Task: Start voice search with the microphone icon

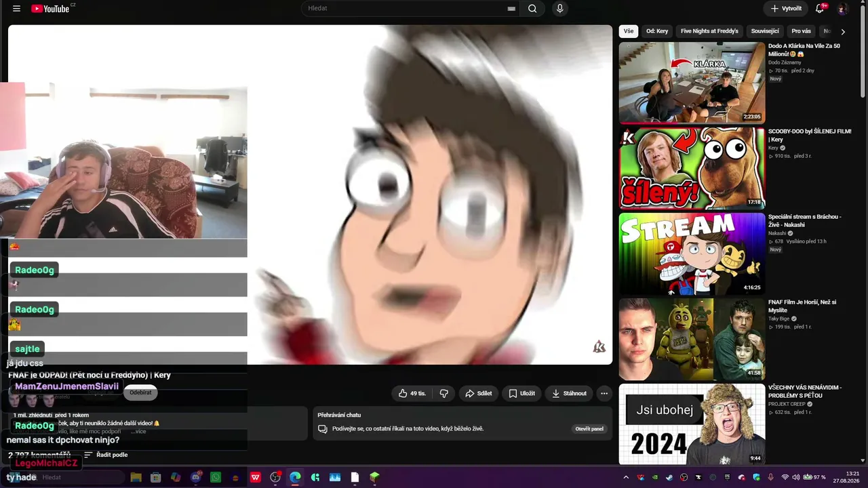Action: pos(559,9)
